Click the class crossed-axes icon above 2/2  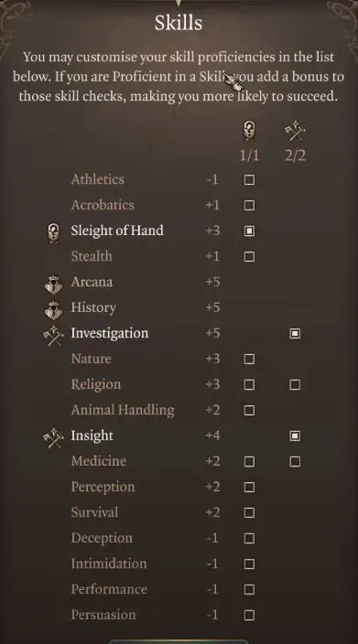point(295,132)
